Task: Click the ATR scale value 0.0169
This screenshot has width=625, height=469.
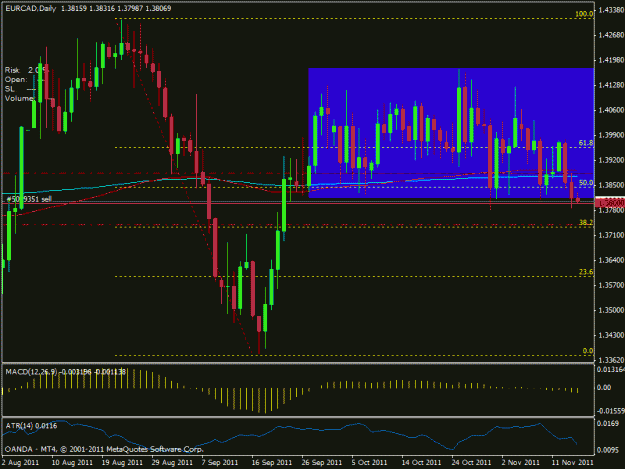Action: pyautogui.click(x=608, y=423)
